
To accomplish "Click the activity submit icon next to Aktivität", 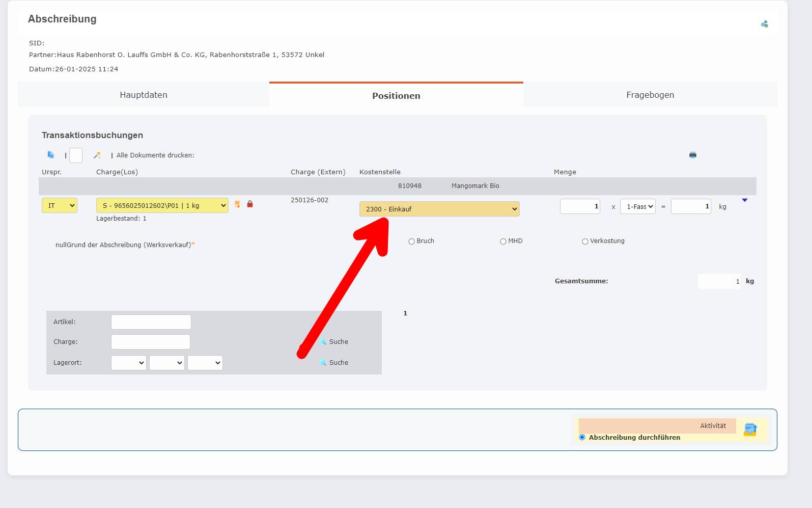I will tap(750, 430).
